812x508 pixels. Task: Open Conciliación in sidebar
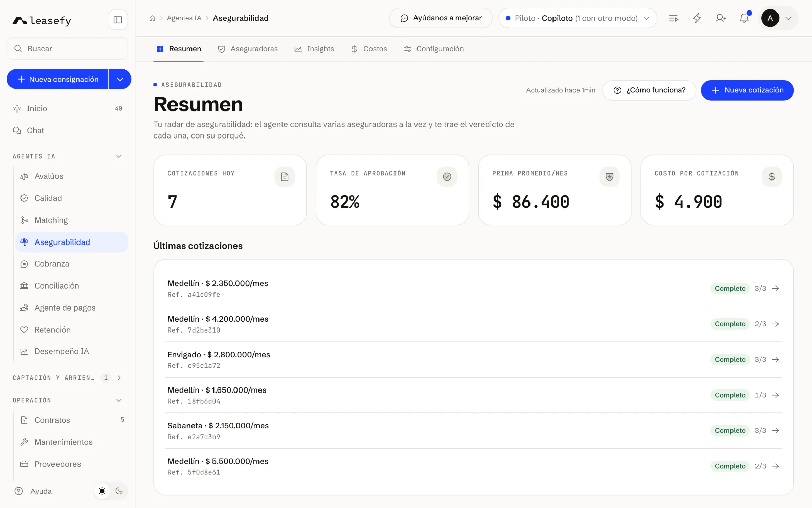(x=71, y=286)
